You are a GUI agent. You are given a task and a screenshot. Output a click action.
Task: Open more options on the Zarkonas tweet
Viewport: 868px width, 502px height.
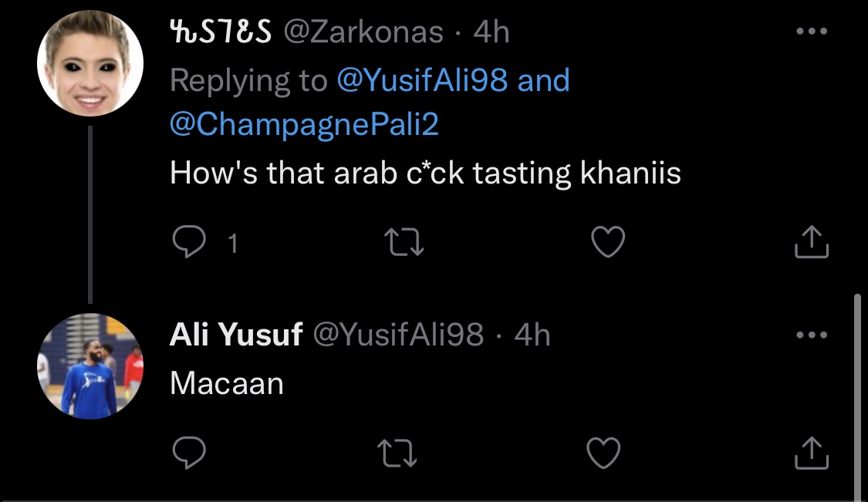pyautogui.click(x=811, y=32)
